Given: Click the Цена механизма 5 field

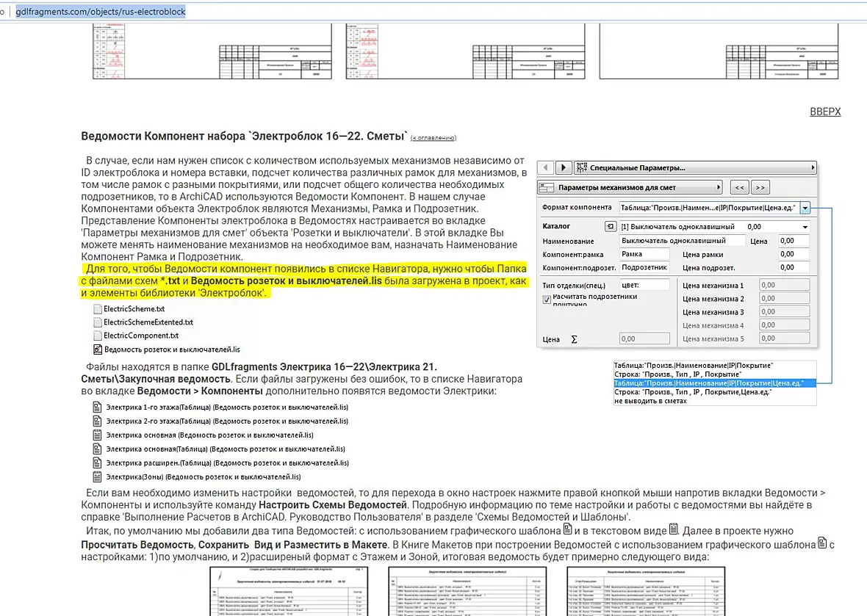Looking at the screenshot, I should tap(784, 338).
